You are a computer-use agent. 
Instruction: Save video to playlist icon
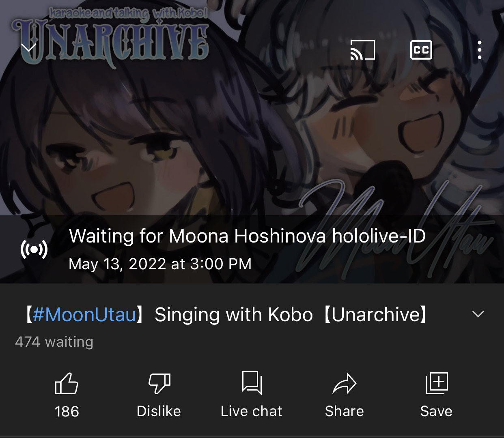tap(437, 383)
